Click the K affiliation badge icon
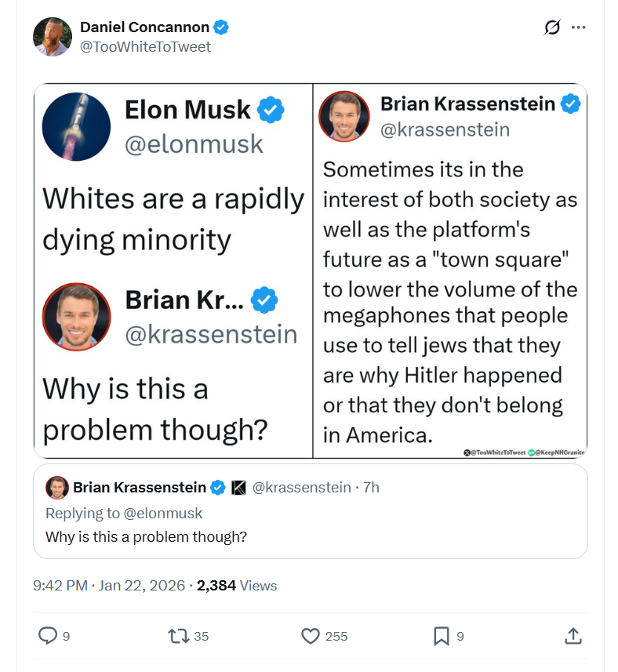618x672 pixels. point(238,488)
